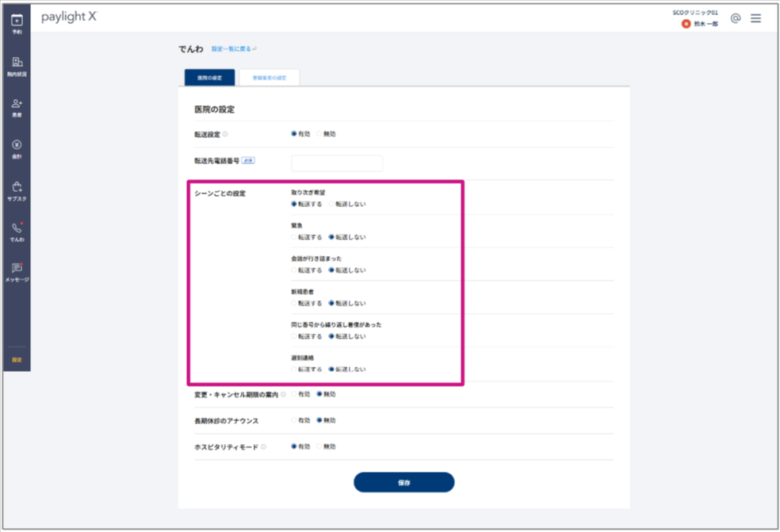Click the シーンごとの設定 label
The width and height of the screenshot is (780, 532).
[x=220, y=193]
